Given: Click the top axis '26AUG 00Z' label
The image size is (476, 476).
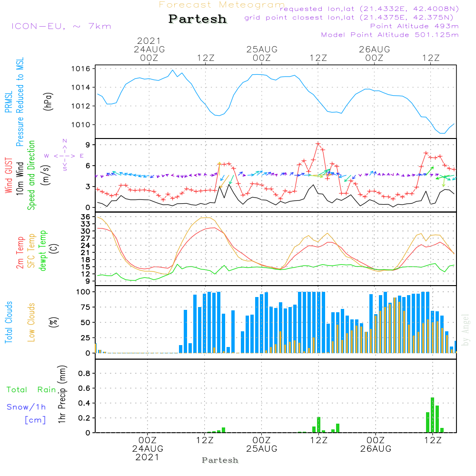Looking at the screenshot, I should 374,53.
